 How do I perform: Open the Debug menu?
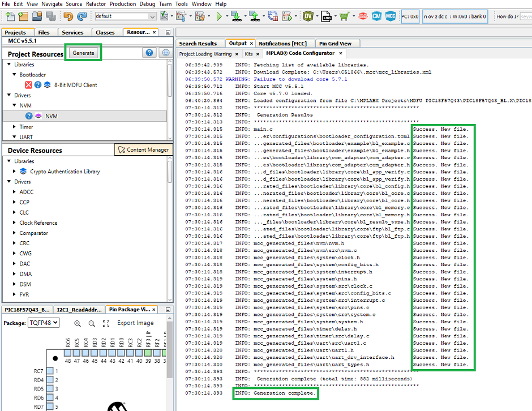coord(147,4)
